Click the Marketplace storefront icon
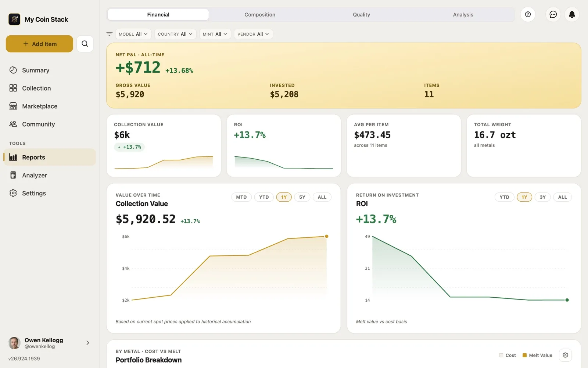 pyautogui.click(x=13, y=106)
